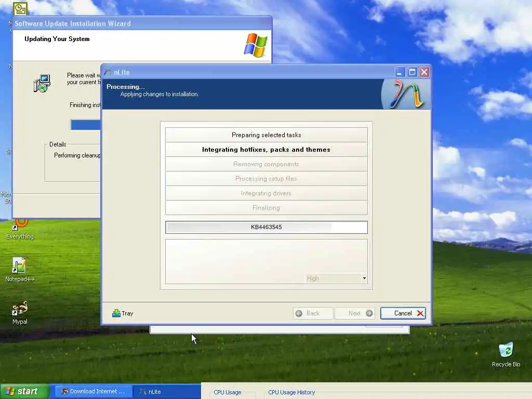Image resolution: width=532 pixels, height=399 pixels.
Task: Click the green Tray arrow icon
Action: click(x=116, y=313)
